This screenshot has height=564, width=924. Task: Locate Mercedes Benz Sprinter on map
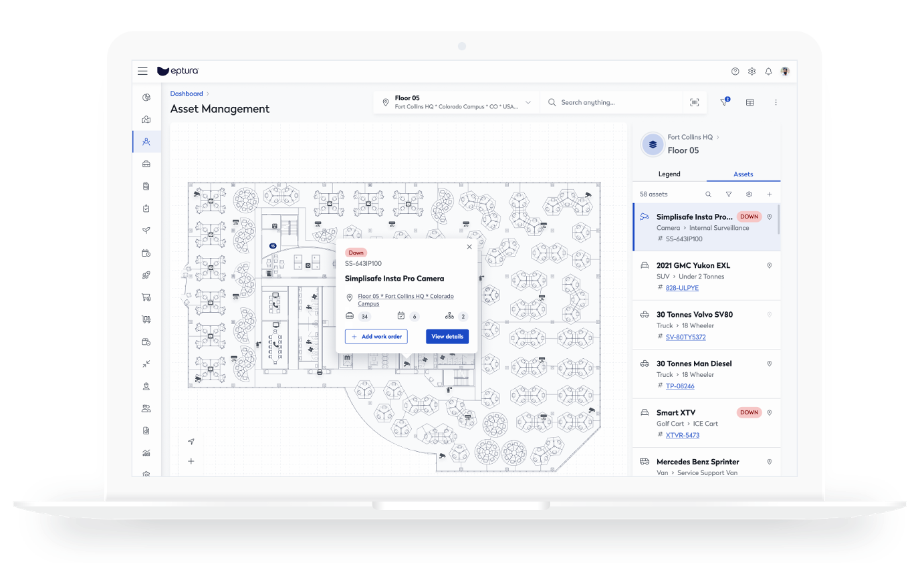(x=770, y=462)
